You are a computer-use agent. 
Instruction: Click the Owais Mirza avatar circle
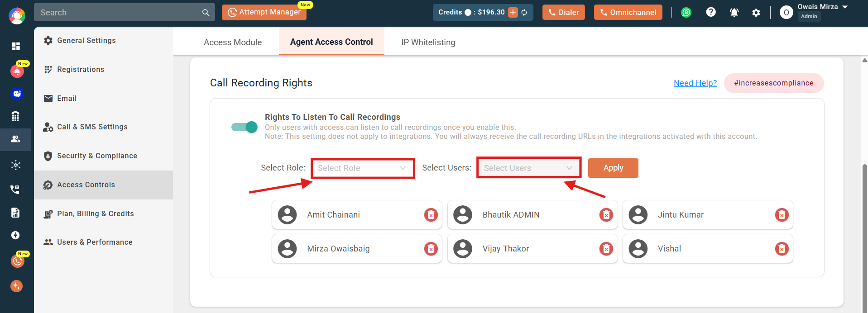[x=786, y=13]
